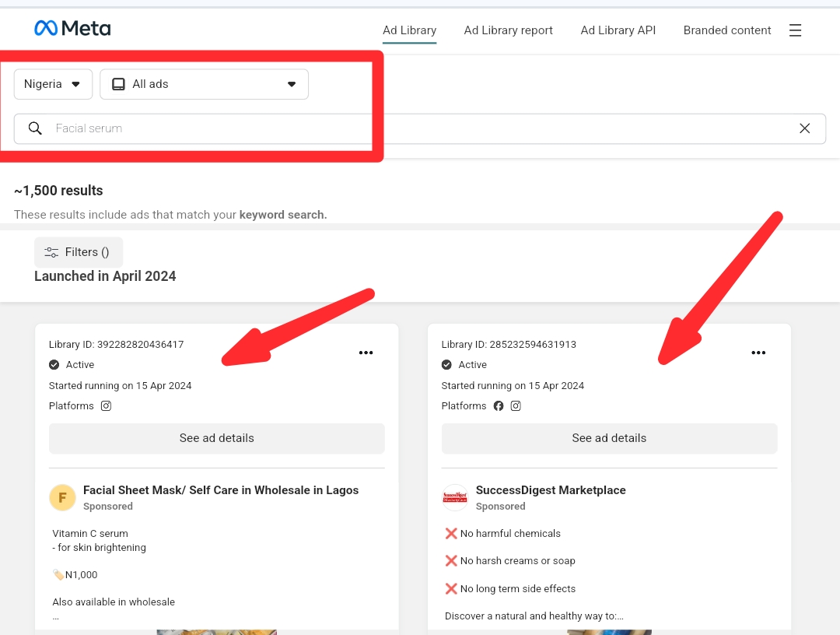Open the Nigeria country dropdown
Viewport: 840px width, 635px height.
pos(53,84)
